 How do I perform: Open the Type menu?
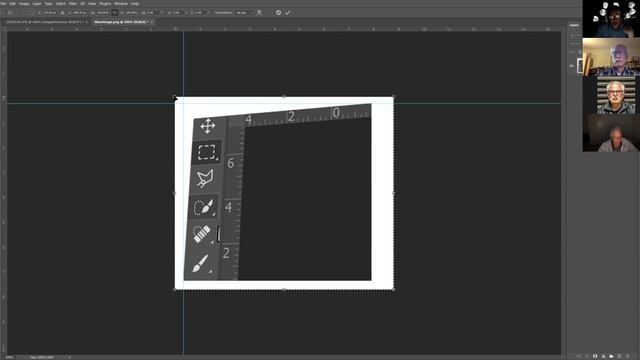49,4
